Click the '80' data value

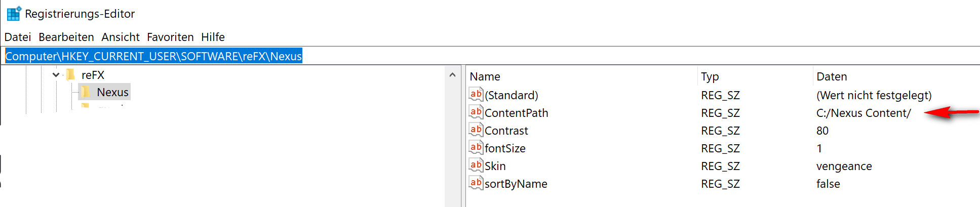click(x=822, y=131)
